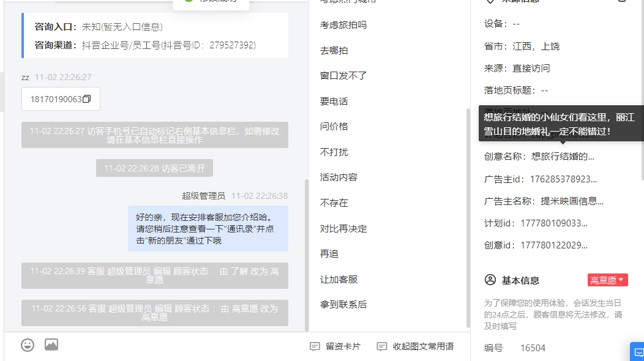Screen dimensions: 644x361
Task: Copy the phone number 18170190063
Action: tap(87, 99)
